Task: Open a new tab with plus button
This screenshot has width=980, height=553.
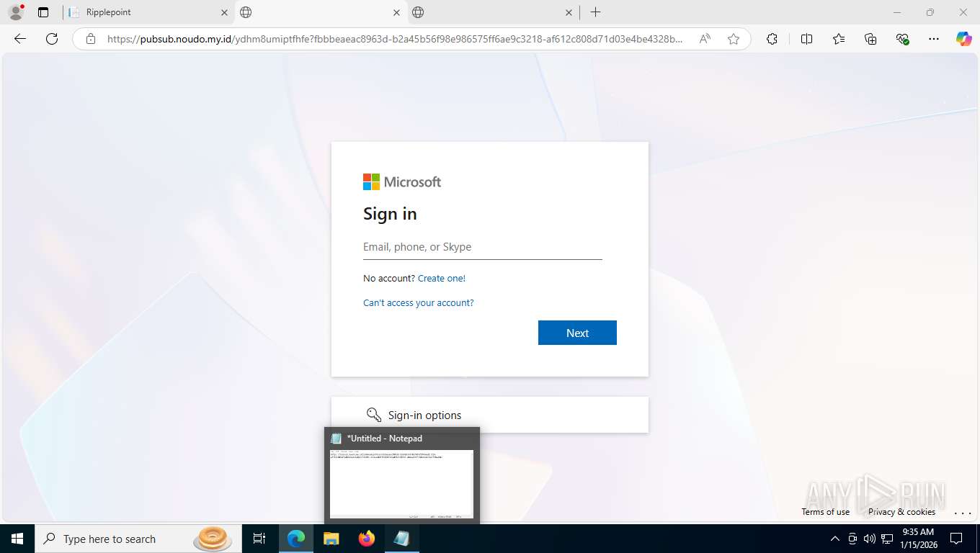Action: [x=595, y=12]
